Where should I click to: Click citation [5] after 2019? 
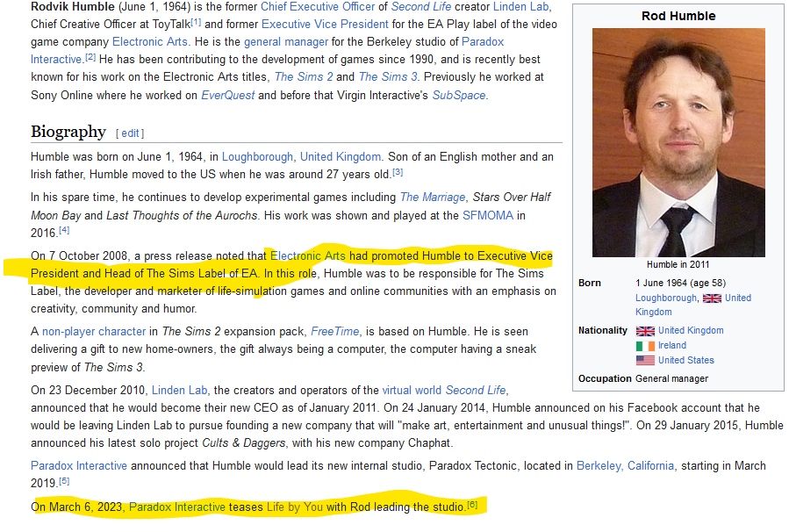(64, 481)
